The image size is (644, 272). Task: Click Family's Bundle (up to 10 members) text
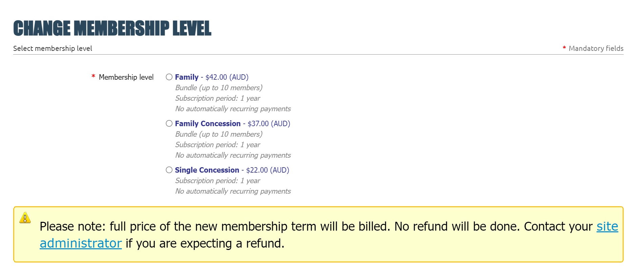[219, 88]
